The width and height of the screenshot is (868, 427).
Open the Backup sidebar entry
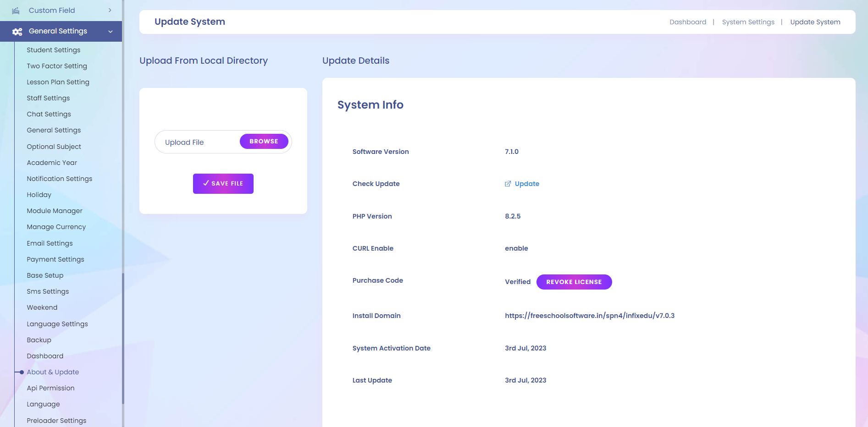tap(39, 340)
